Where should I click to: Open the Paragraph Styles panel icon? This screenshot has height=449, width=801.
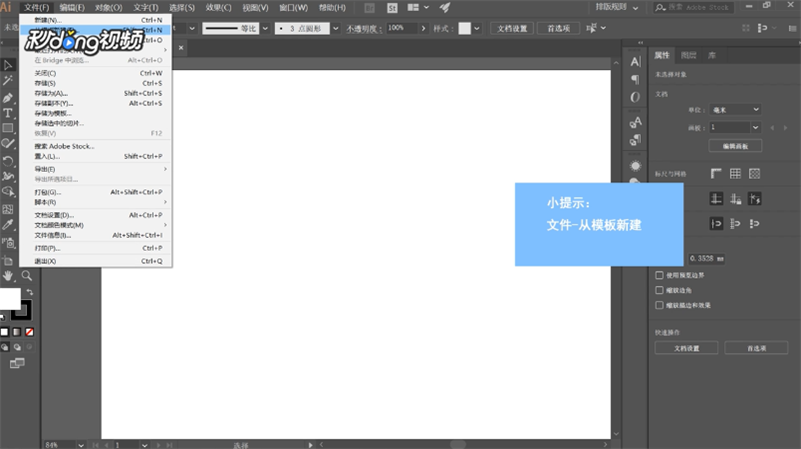click(x=635, y=139)
